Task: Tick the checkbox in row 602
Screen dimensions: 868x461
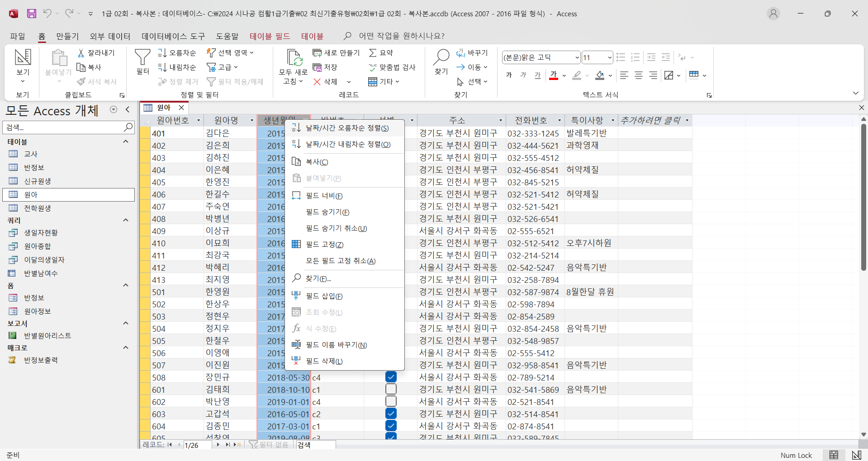Action: pos(391,401)
